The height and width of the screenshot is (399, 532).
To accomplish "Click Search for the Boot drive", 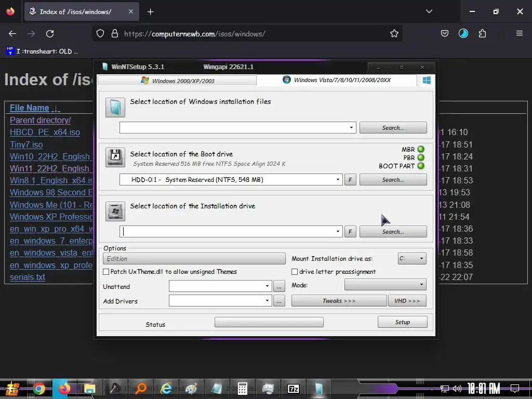I will tap(393, 180).
